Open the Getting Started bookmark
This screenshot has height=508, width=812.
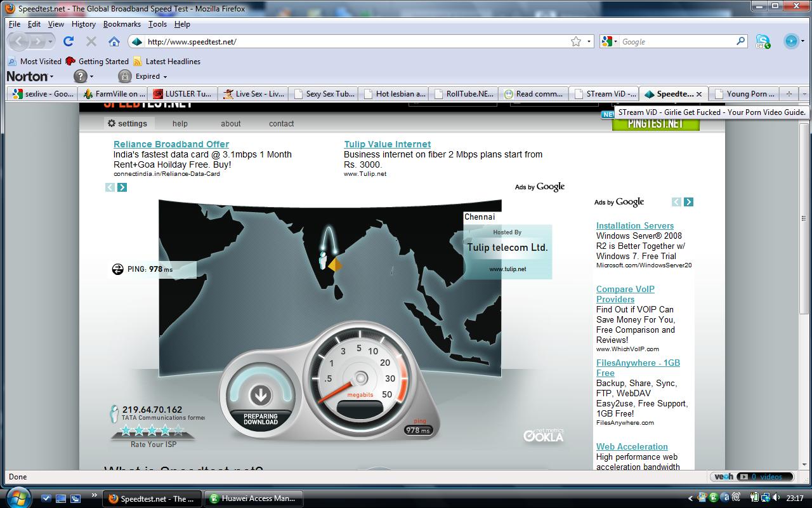[x=97, y=62]
